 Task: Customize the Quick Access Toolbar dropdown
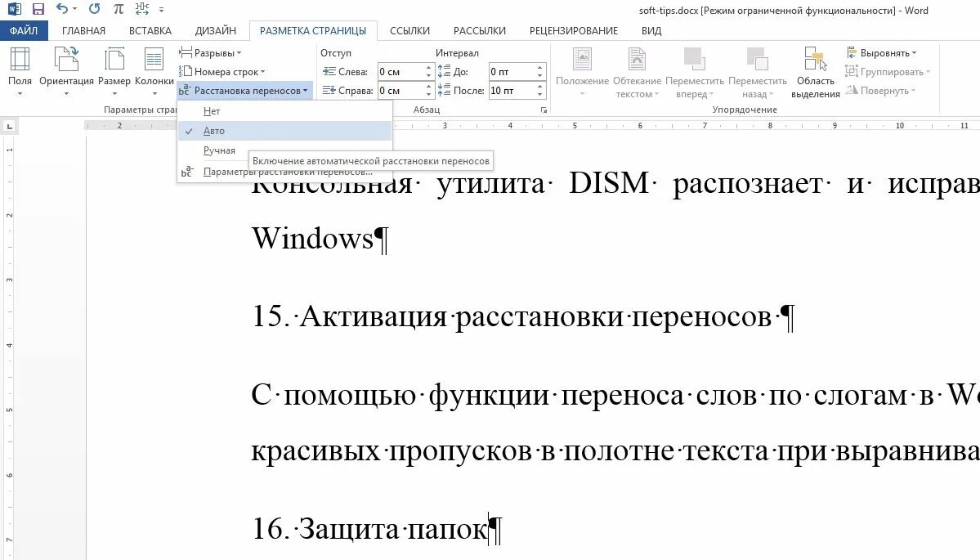[x=161, y=10]
